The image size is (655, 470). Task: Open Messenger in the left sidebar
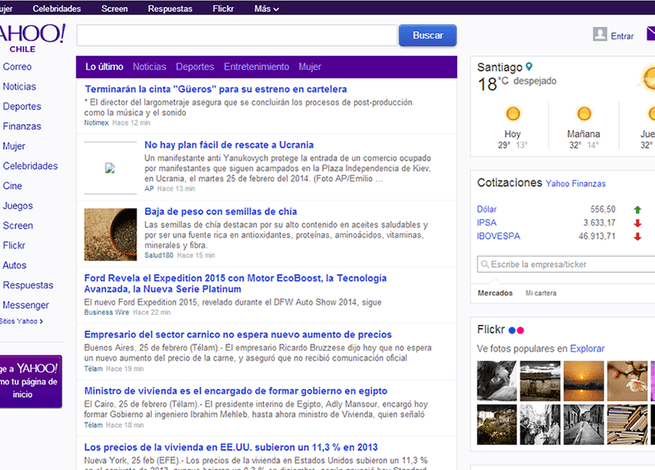click(x=25, y=305)
